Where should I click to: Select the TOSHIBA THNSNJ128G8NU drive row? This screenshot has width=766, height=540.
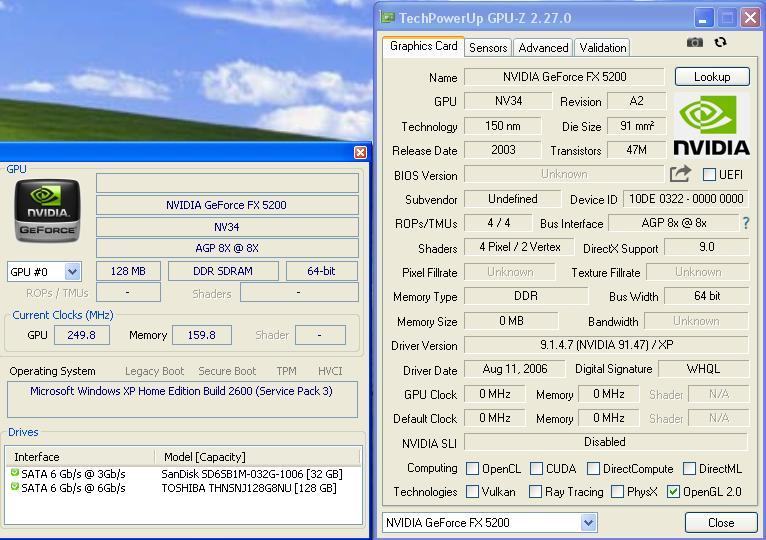251,488
